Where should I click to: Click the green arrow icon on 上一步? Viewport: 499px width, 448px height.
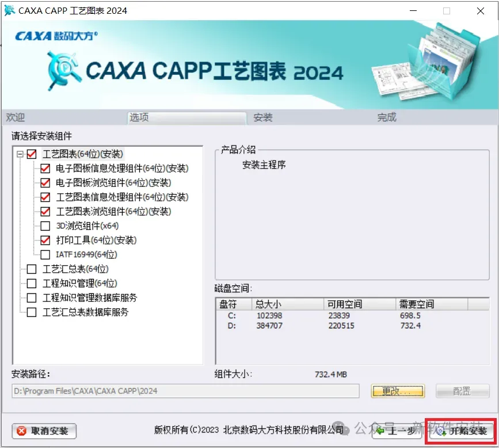click(380, 431)
